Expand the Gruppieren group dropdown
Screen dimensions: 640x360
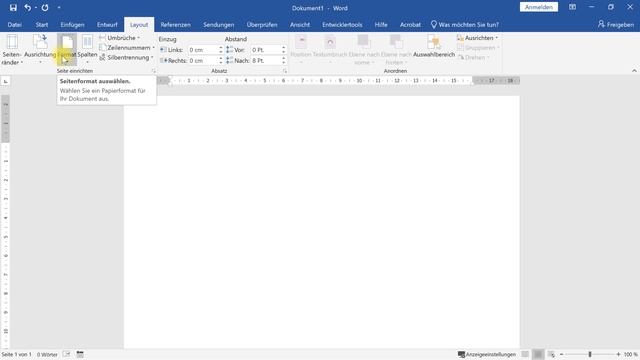[x=478, y=48]
